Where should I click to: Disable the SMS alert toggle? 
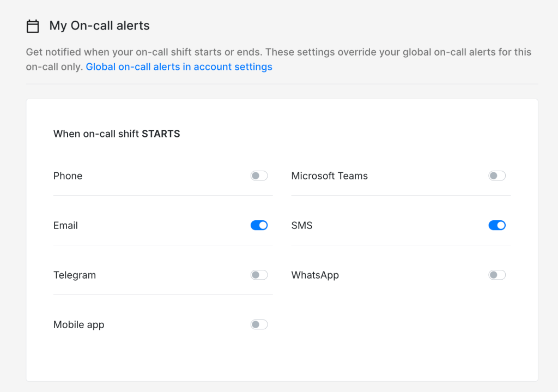pyautogui.click(x=497, y=225)
